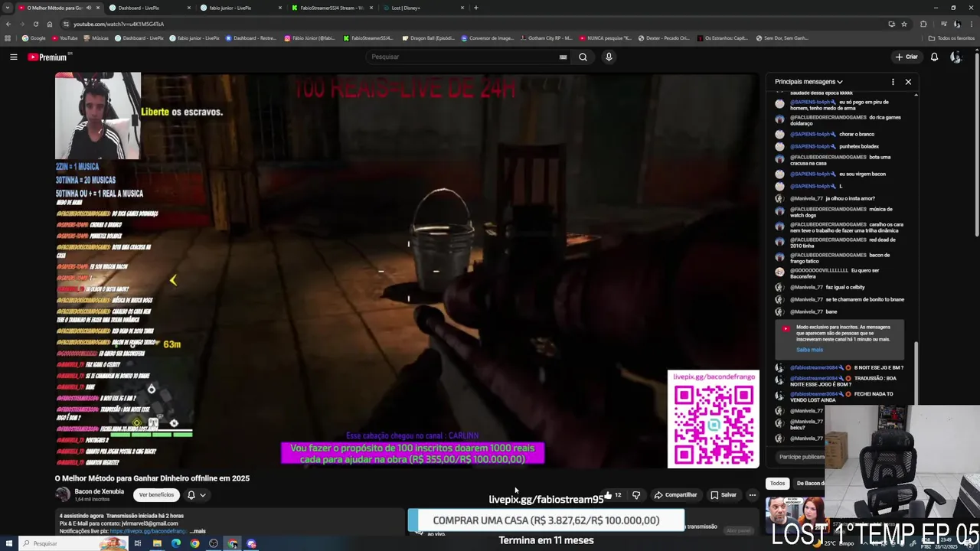The height and width of the screenshot is (551, 980).
Task: Open a new browser tab
Action: pos(475,8)
